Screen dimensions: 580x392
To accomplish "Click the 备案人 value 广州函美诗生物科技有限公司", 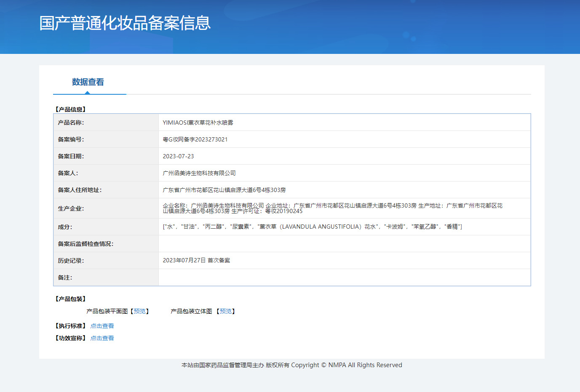I will pos(199,173).
